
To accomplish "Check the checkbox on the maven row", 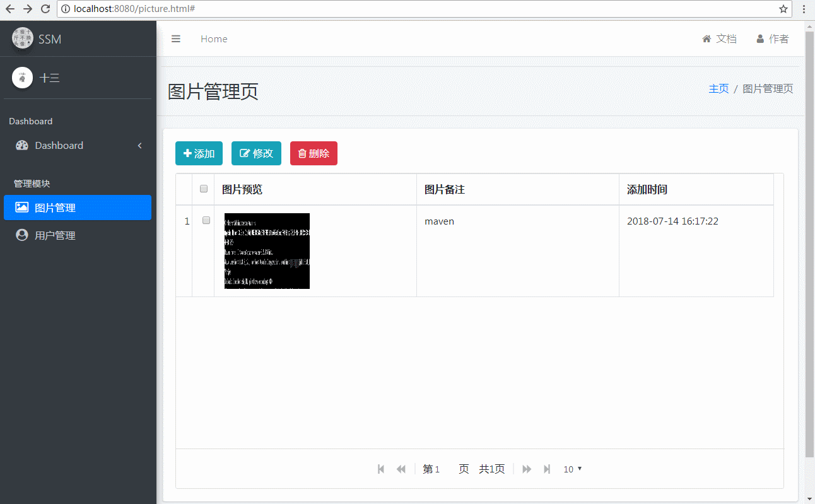I will [x=205, y=221].
